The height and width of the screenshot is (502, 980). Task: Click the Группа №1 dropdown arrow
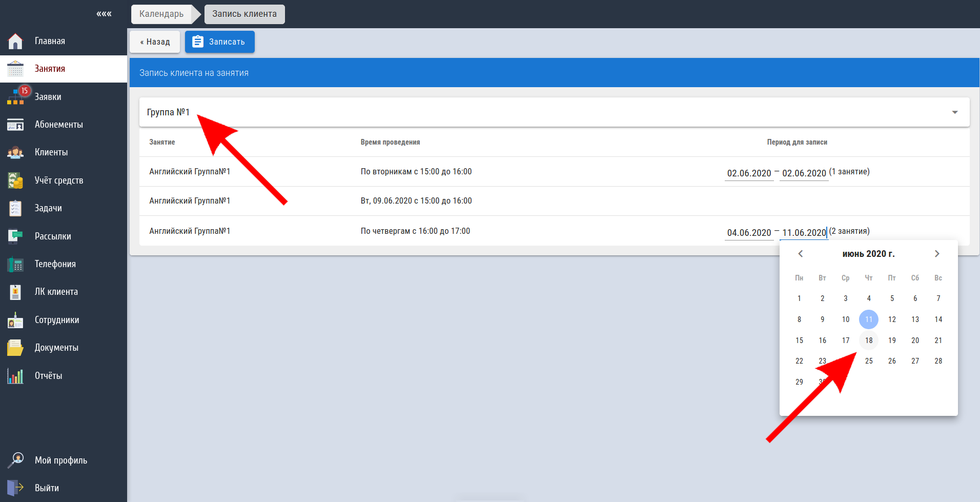tap(955, 112)
